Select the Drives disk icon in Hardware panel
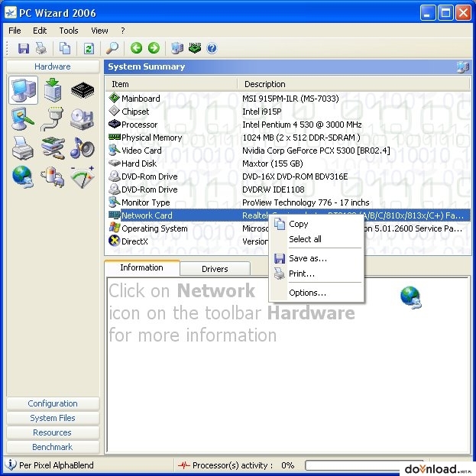 [x=82, y=119]
